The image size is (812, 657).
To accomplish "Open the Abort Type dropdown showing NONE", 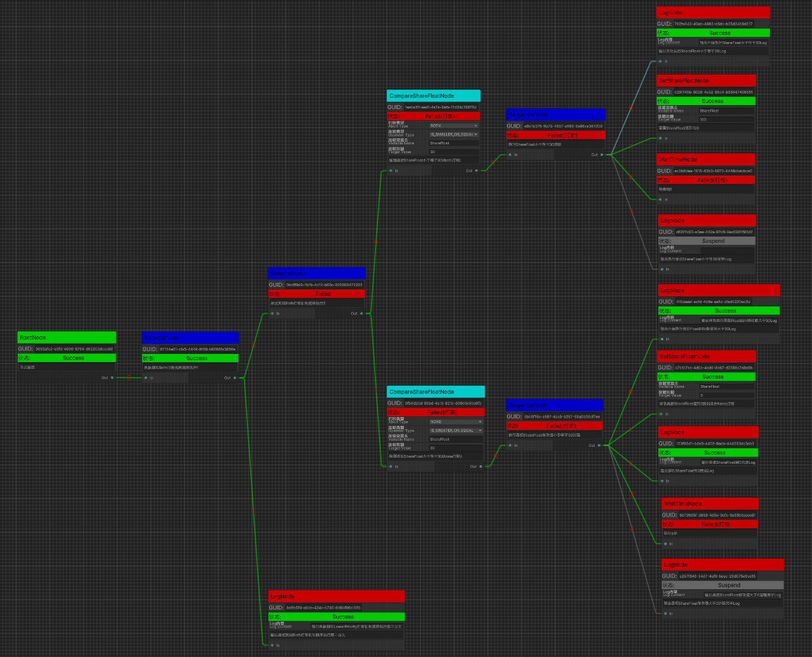I will [x=456, y=422].
